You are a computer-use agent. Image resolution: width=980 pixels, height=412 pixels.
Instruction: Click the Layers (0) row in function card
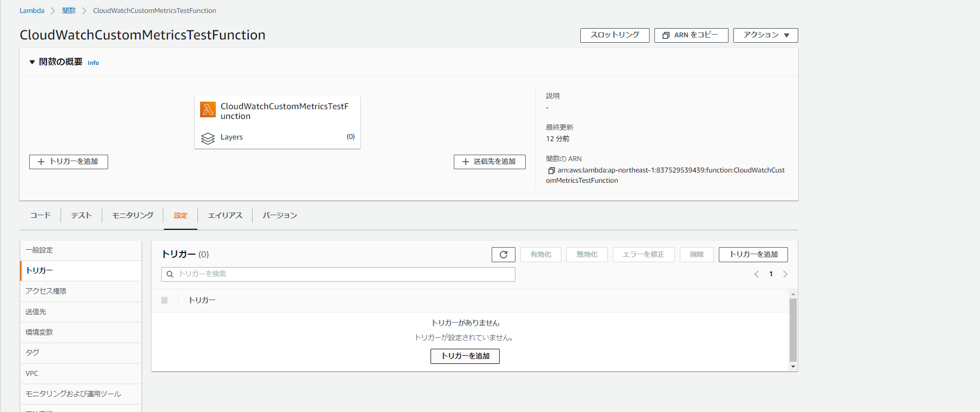(277, 137)
